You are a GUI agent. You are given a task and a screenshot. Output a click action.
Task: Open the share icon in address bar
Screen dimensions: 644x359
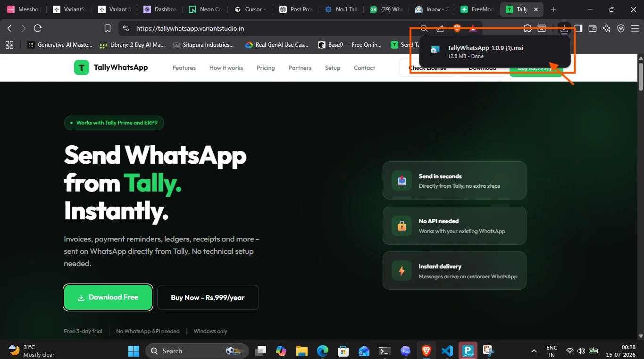(x=440, y=28)
